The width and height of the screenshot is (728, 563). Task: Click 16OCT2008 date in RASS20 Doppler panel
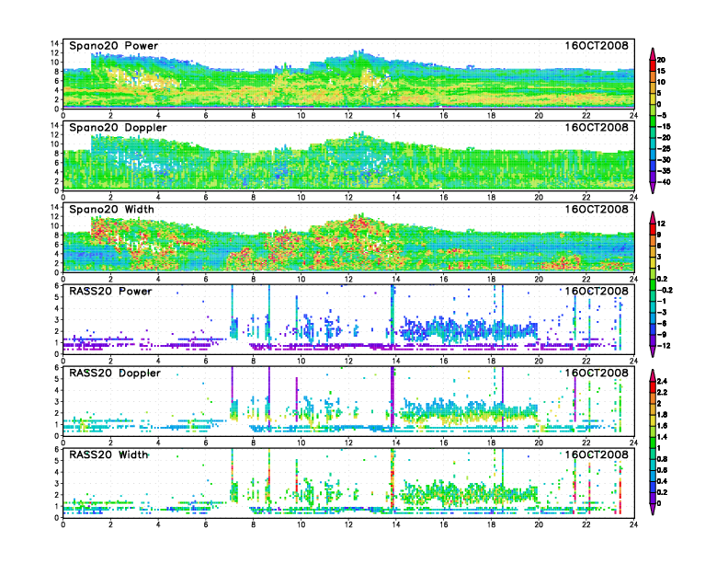coord(597,373)
